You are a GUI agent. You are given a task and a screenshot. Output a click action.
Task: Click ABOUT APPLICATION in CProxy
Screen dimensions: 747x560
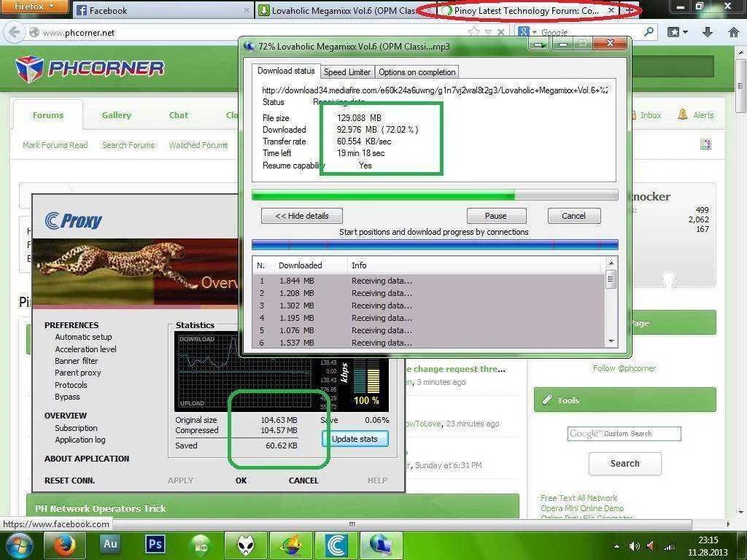click(87, 459)
